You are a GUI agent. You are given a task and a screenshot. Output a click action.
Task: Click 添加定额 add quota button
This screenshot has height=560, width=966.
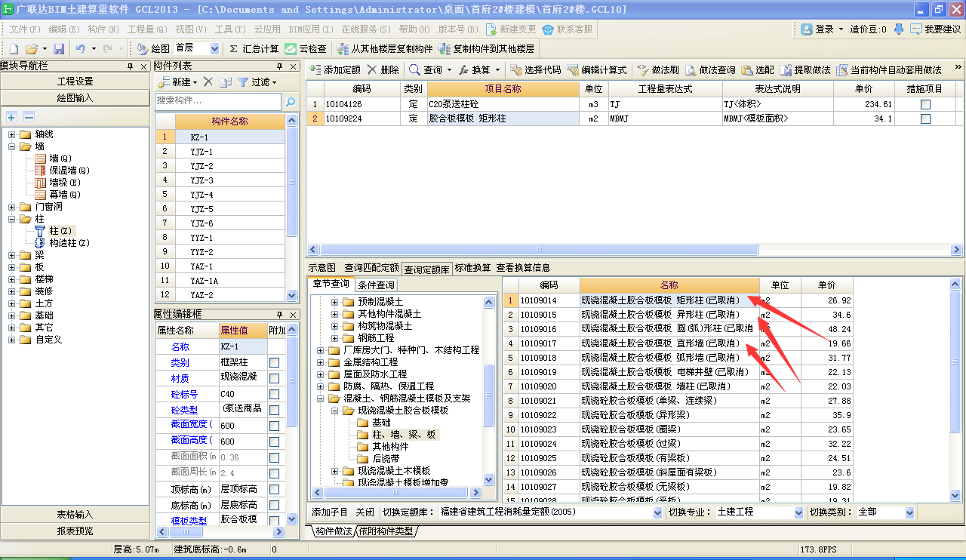click(x=335, y=69)
